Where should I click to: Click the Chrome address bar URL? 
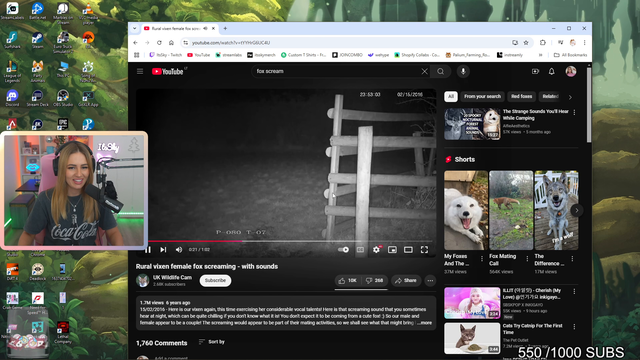pyautogui.click(x=231, y=42)
